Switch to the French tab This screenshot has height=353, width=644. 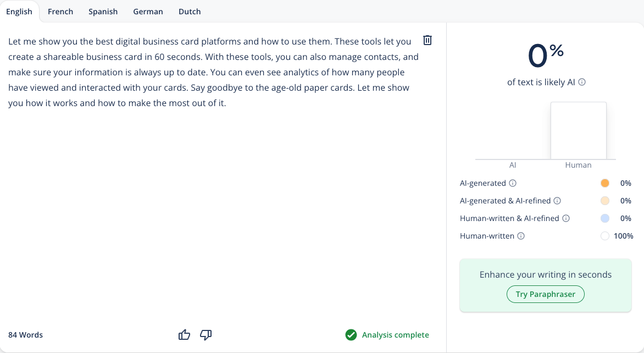60,12
